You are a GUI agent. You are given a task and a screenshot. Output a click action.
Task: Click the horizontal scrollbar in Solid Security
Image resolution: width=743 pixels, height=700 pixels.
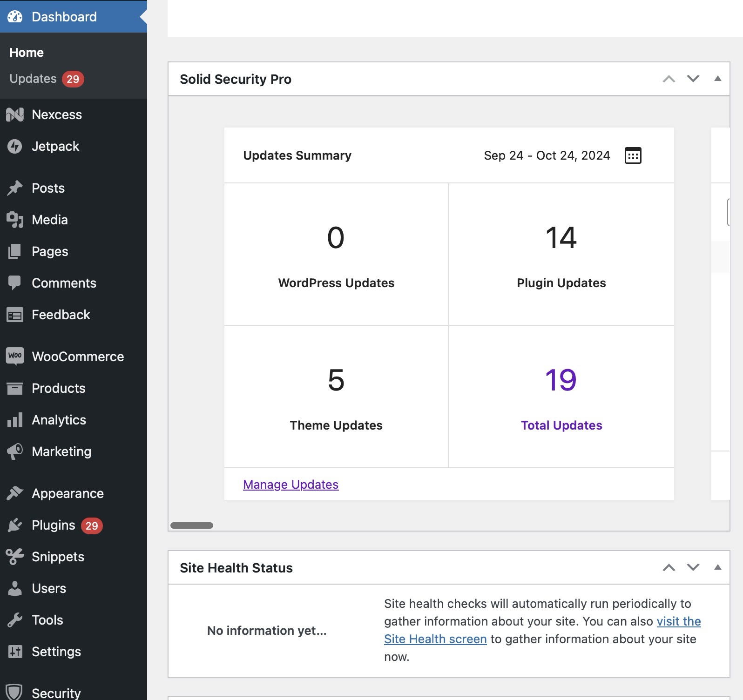coord(192,525)
